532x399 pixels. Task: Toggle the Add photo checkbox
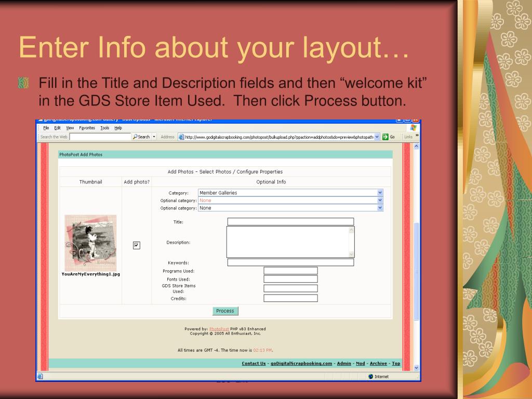click(137, 245)
